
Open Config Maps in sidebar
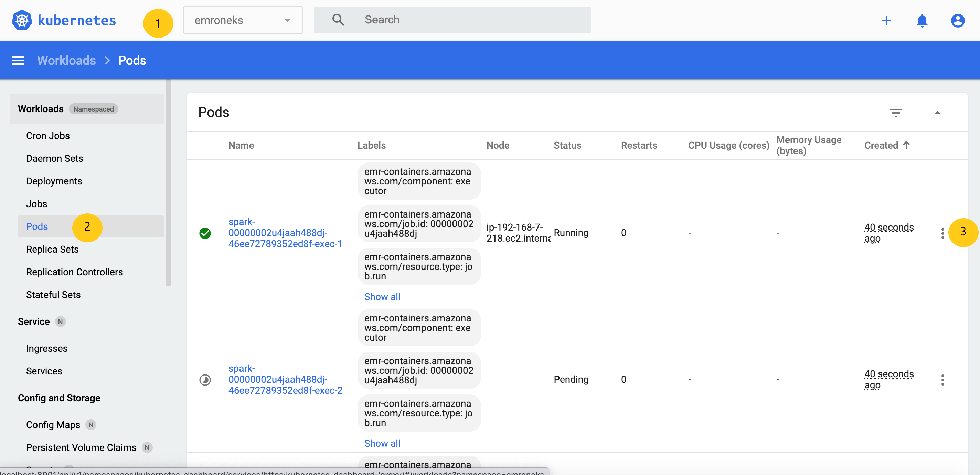(53, 425)
